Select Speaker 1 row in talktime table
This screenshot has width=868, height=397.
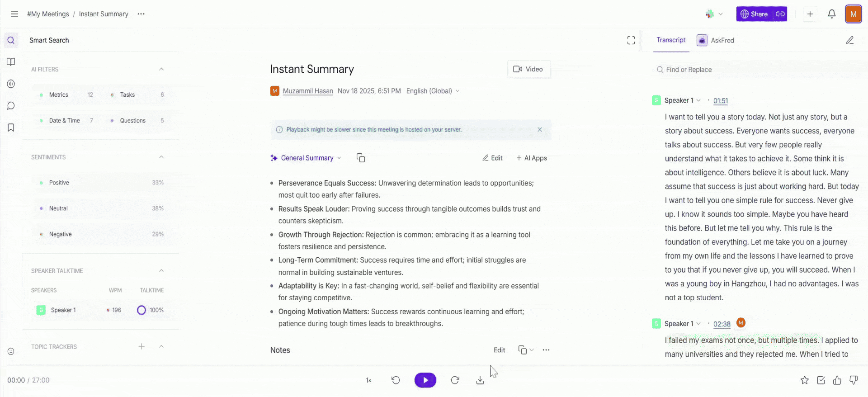pyautogui.click(x=100, y=310)
